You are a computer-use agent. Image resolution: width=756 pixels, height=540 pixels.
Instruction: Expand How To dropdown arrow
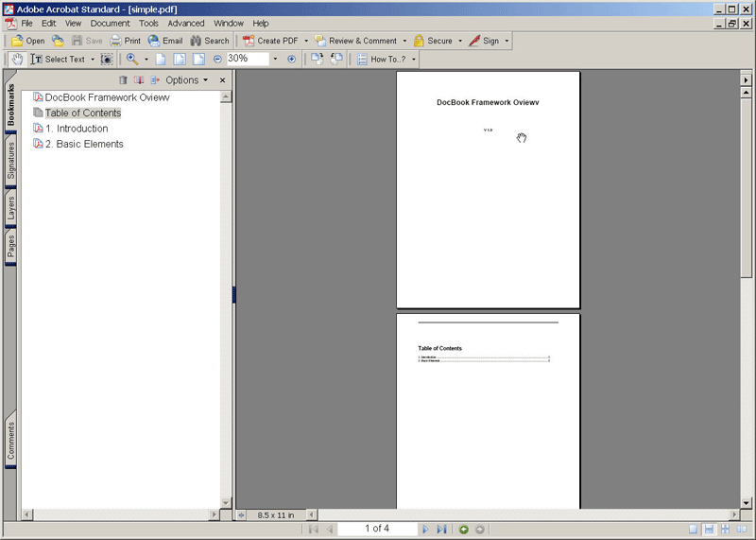(414, 60)
